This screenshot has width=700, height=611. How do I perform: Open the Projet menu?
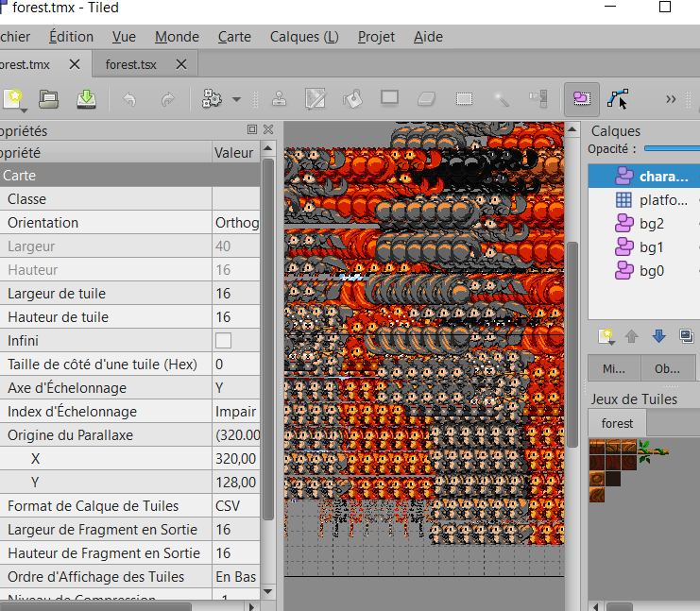tap(376, 37)
